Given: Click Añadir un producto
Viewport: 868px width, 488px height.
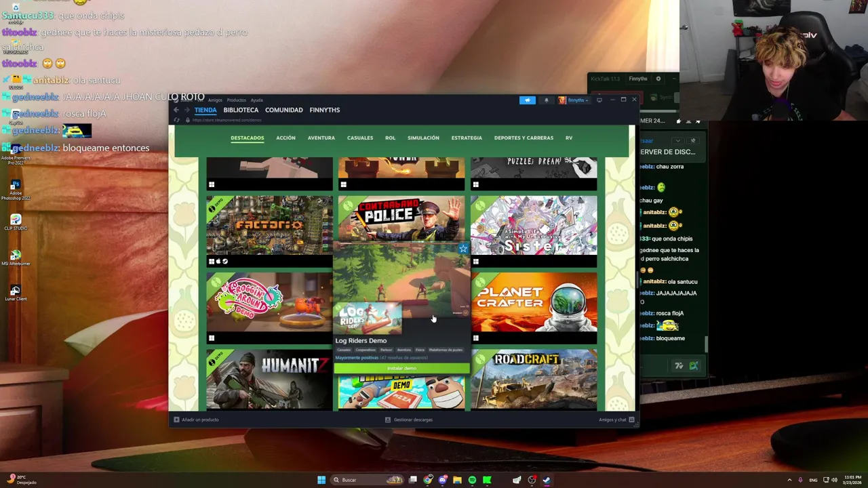Looking at the screenshot, I should pyautogui.click(x=196, y=420).
